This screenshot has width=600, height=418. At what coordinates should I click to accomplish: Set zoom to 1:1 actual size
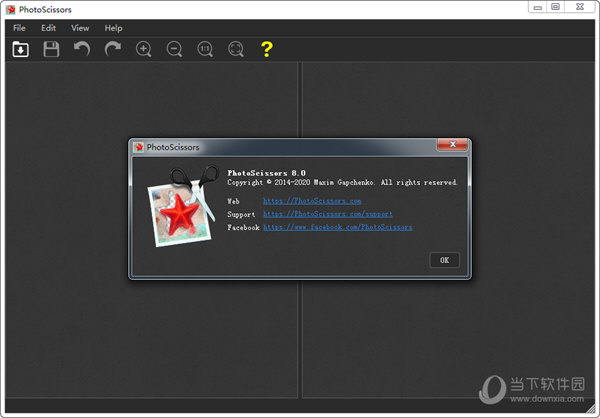205,49
